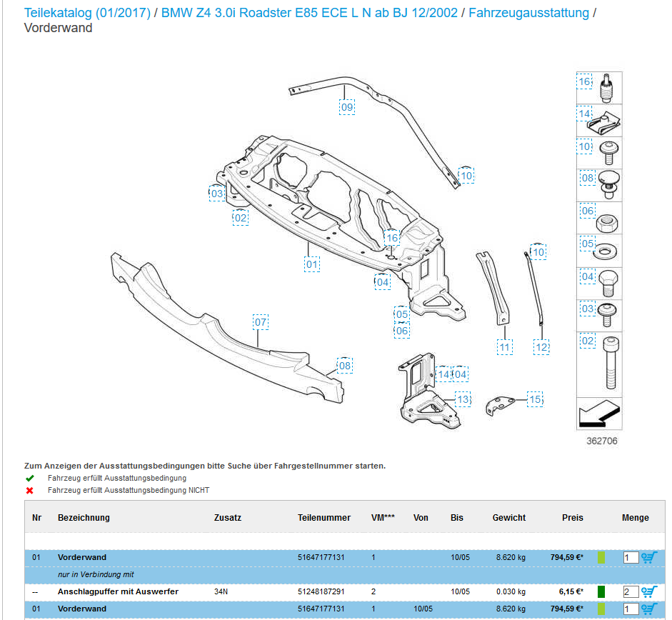Viewport: 672px width, 620px height.
Task: Select callout 12 under the thin rod
Action: pyautogui.click(x=541, y=347)
